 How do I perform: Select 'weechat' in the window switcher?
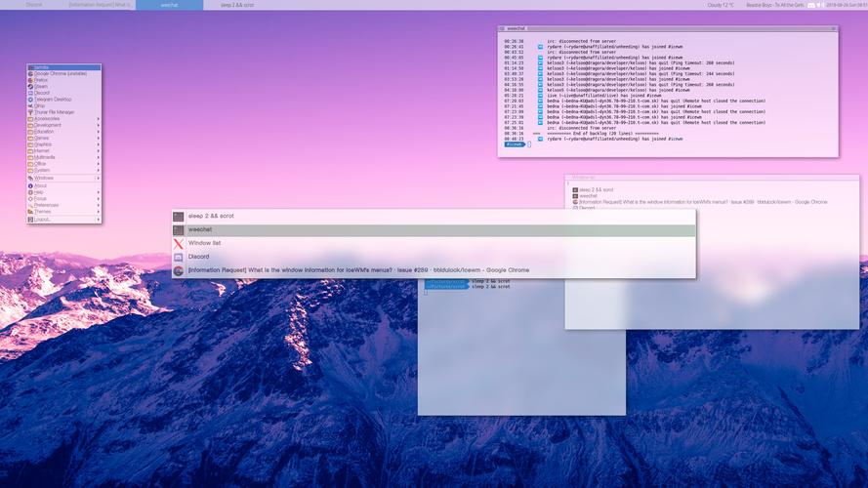pyautogui.click(x=434, y=229)
